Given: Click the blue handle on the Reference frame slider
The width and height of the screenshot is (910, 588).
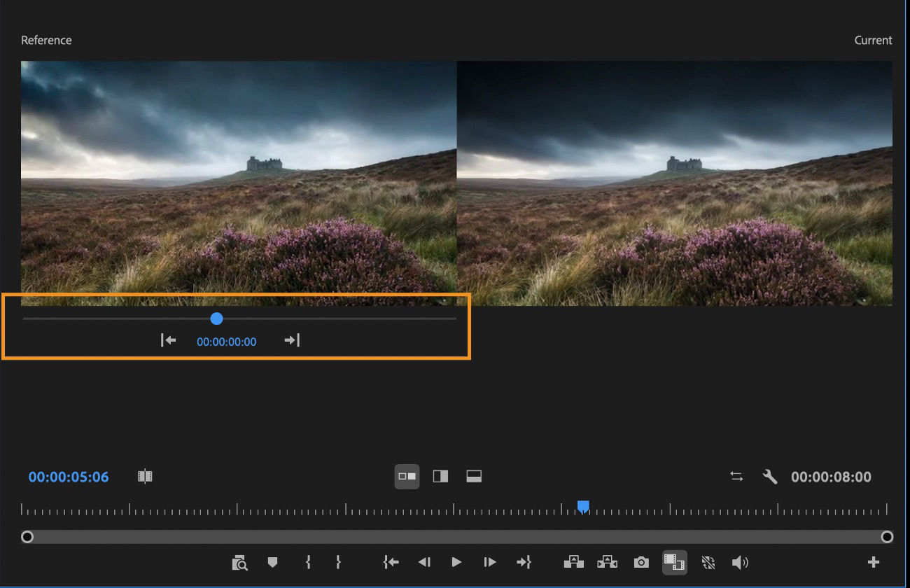Looking at the screenshot, I should click(216, 318).
